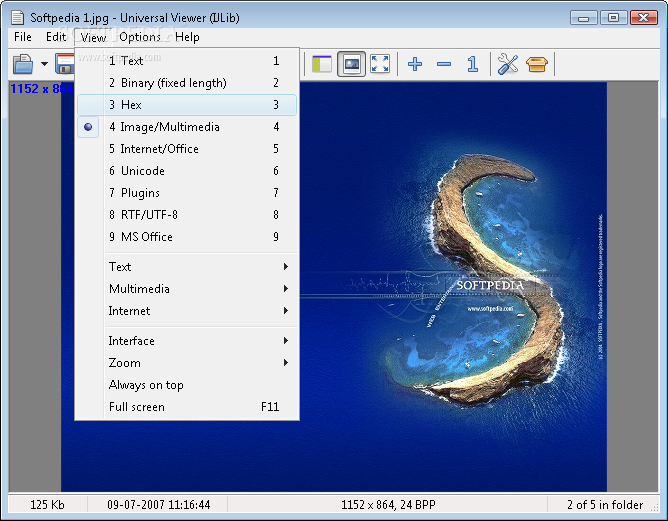Minimize the Universal Viewer window

click(x=584, y=17)
